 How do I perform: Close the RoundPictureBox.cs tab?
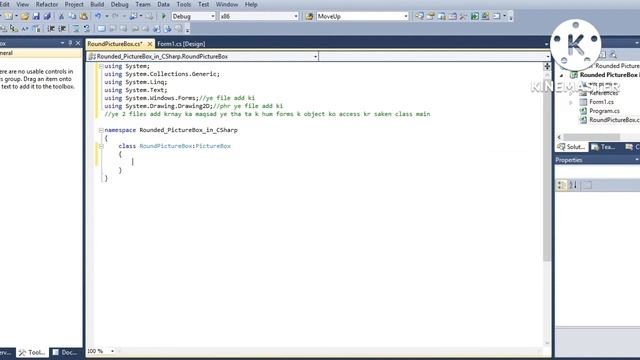coord(150,44)
